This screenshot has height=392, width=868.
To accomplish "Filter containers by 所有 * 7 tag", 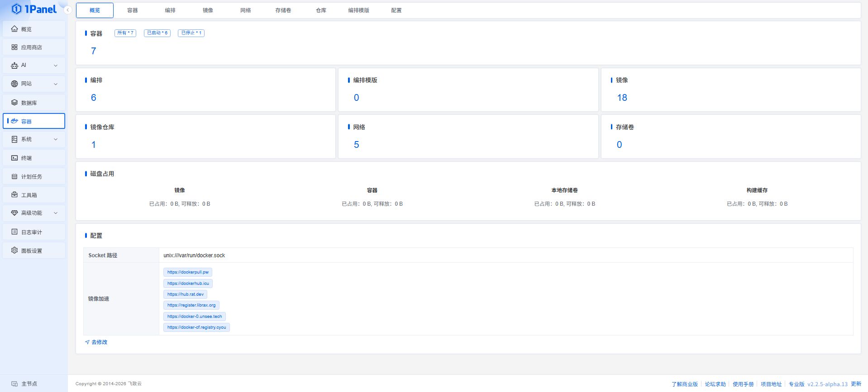I will (x=125, y=33).
